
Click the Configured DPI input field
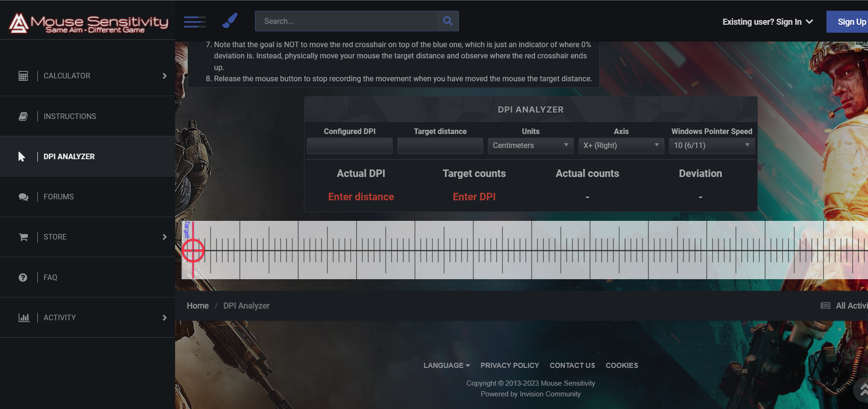349,146
